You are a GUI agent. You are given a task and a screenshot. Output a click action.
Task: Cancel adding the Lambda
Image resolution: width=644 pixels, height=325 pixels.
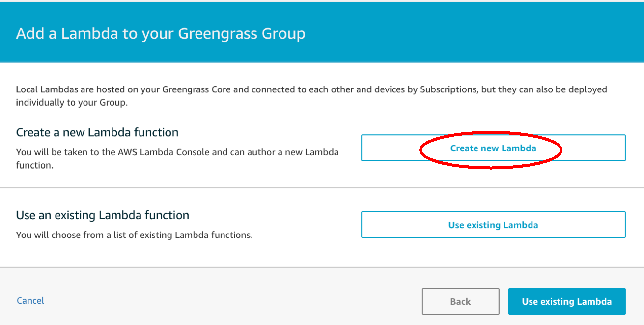30,300
